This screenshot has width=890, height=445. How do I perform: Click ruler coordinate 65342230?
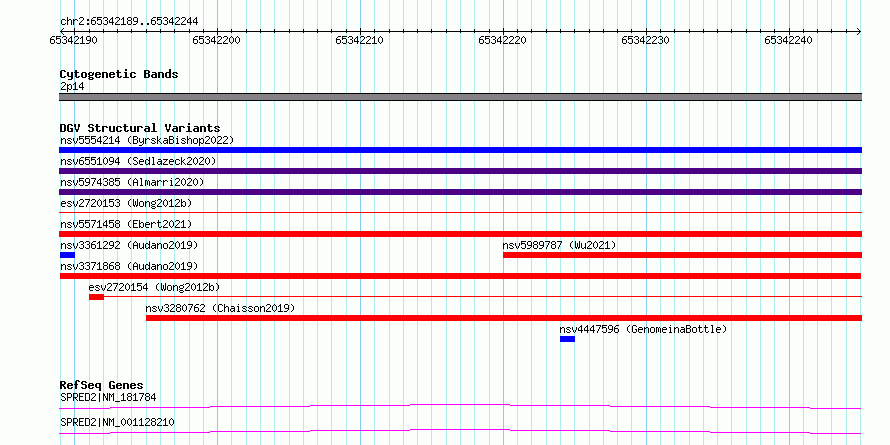pos(645,40)
